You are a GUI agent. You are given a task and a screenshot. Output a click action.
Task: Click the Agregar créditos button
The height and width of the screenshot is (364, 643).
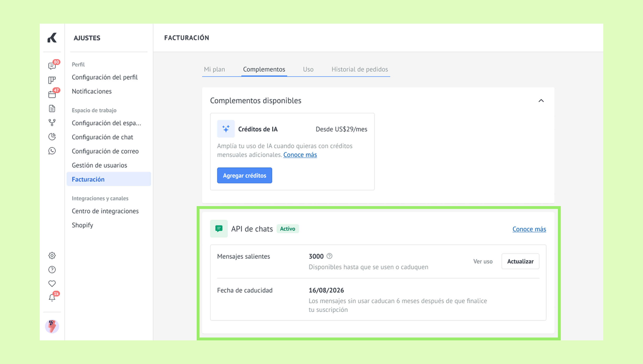pyautogui.click(x=244, y=175)
